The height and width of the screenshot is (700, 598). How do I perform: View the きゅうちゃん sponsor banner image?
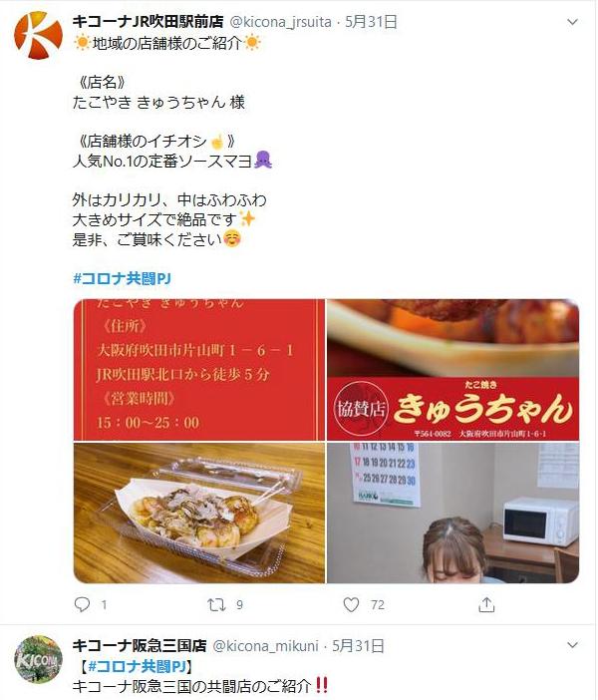point(452,370)
